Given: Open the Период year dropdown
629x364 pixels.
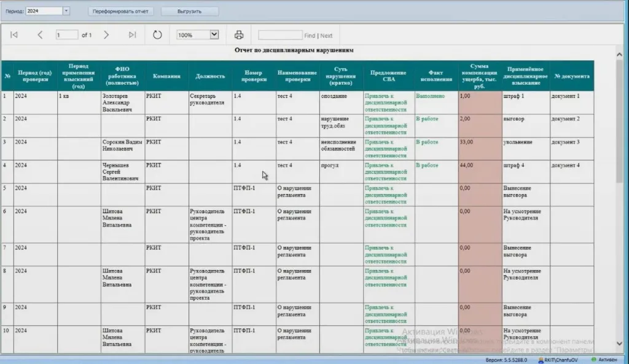Looking at the screenshot, I should [x=66, y=11].
